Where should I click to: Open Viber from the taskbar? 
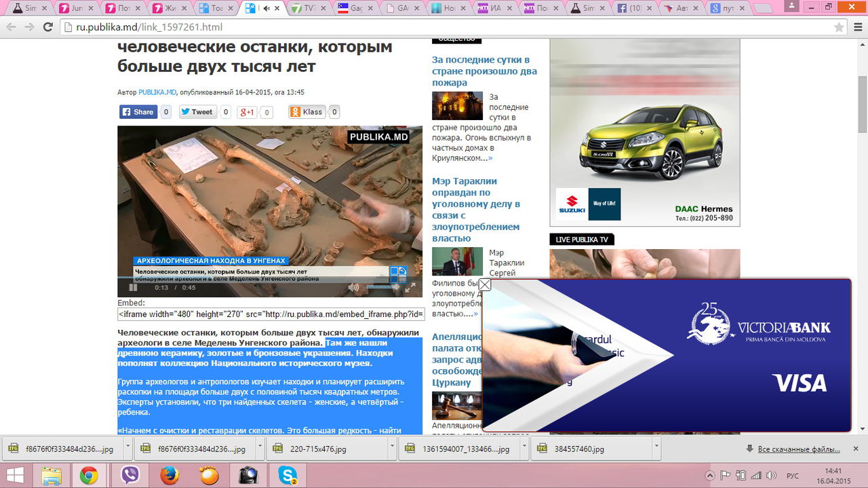(x=130, y=475)
